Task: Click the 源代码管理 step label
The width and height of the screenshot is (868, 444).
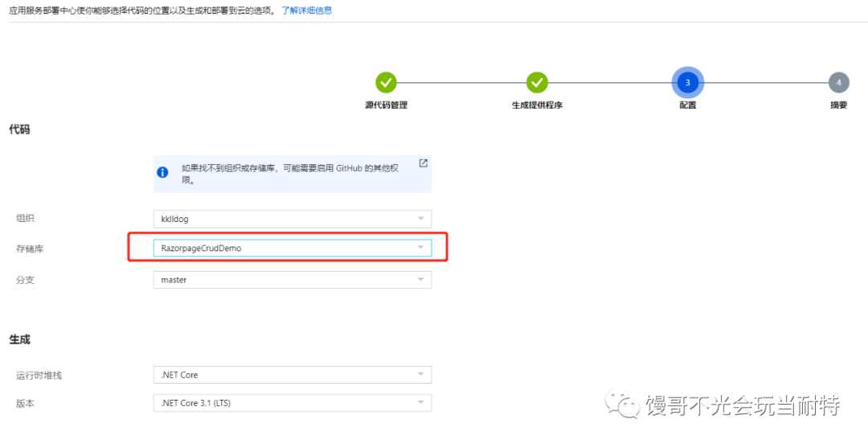Action: (x=387, y=105)
